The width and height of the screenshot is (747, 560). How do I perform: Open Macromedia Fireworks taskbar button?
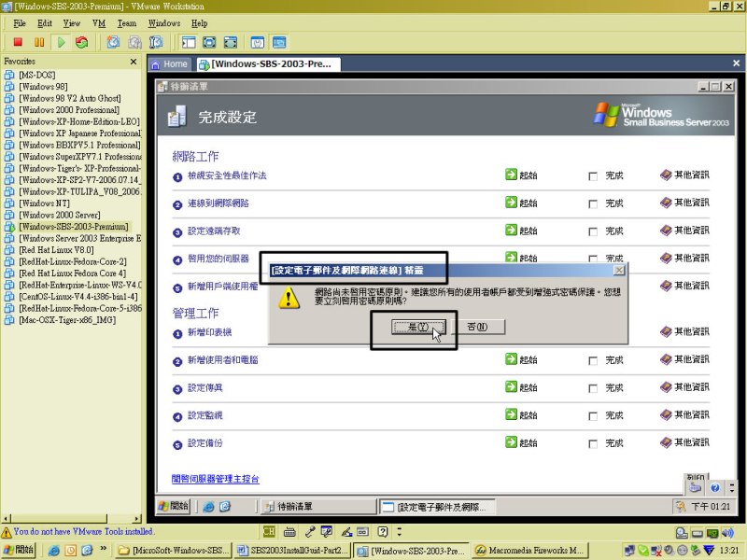[x=530, y=551]
